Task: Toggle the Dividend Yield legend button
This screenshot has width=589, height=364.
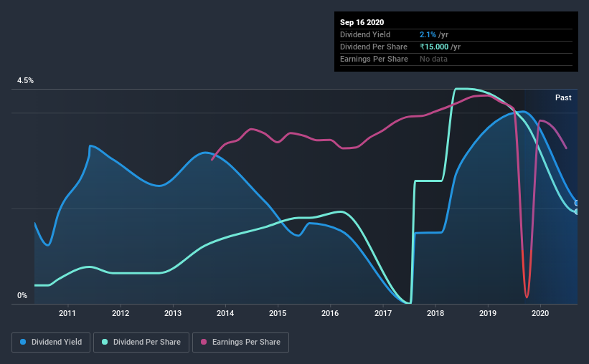Action: pyautogui.click(x=51, y=343)
